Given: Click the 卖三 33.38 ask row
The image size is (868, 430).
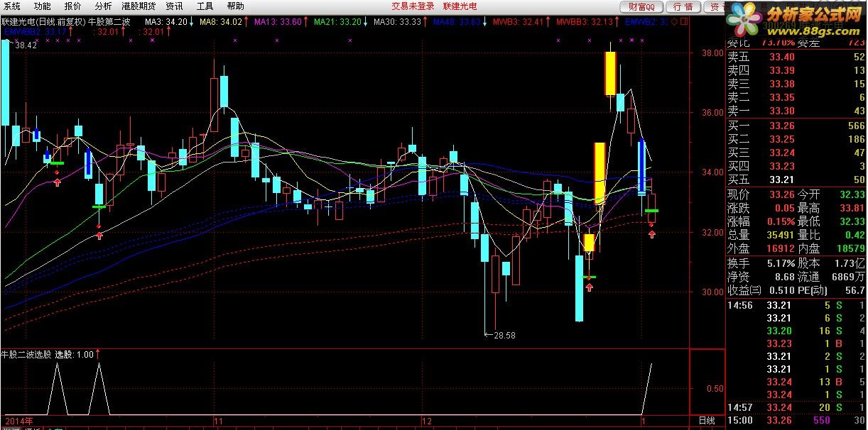Looking at the screenshot, I should (796, 84).
